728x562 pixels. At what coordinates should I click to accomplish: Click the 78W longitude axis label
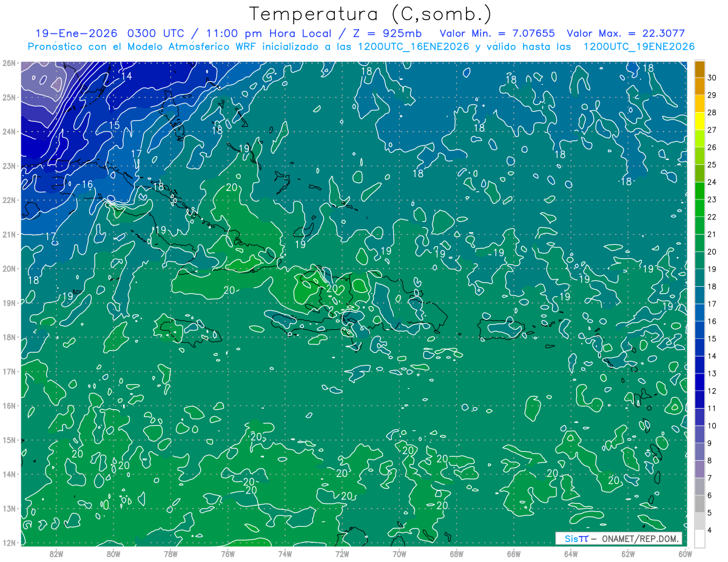[x=170, y=554]
